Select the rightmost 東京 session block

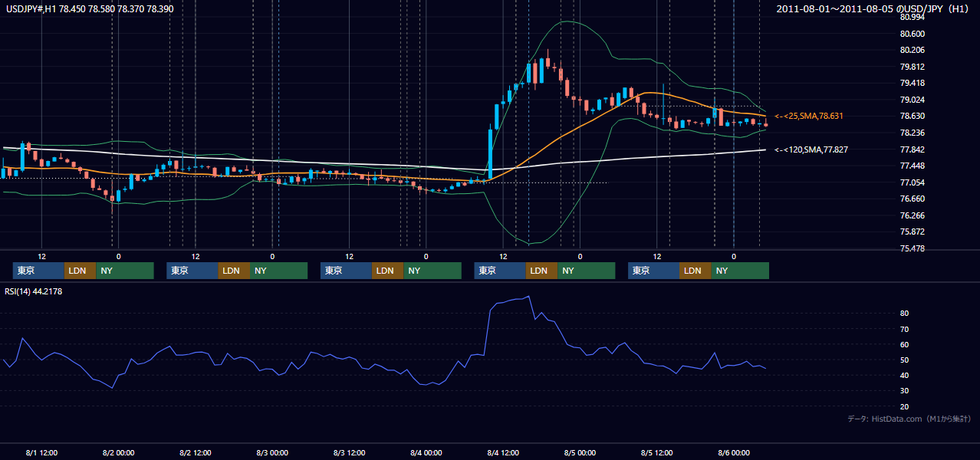(x=653, y=271)
